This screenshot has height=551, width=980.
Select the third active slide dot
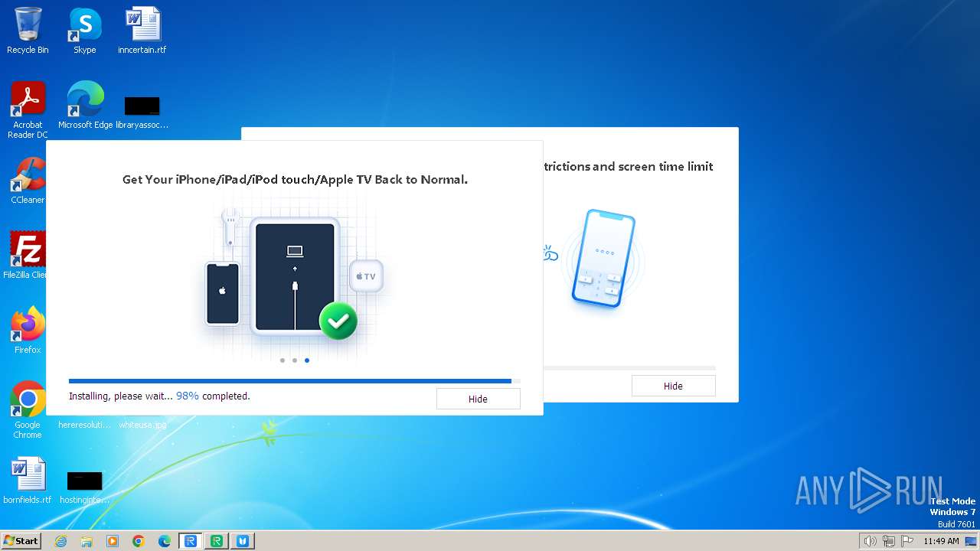(x=307, y=360)
